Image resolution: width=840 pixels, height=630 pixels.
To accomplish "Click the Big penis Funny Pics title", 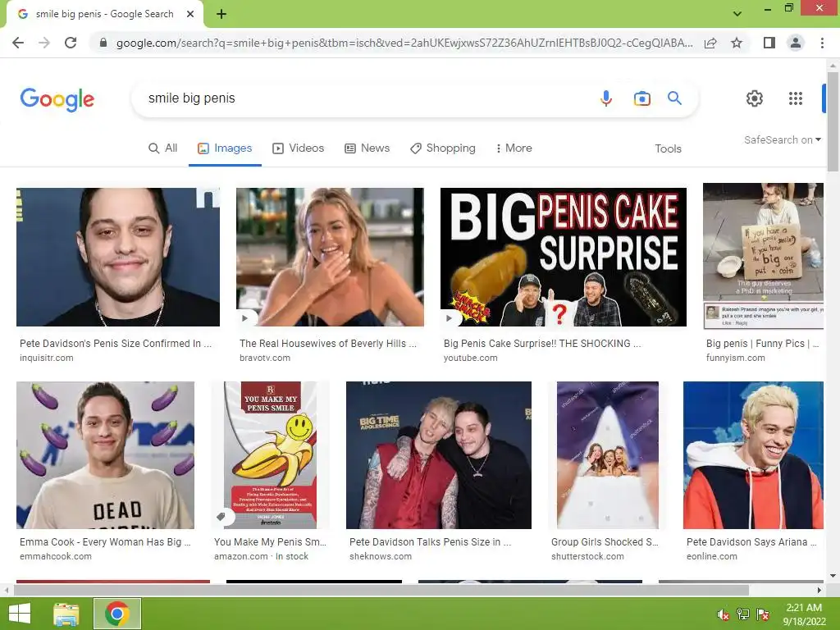I will click(762, 344).
